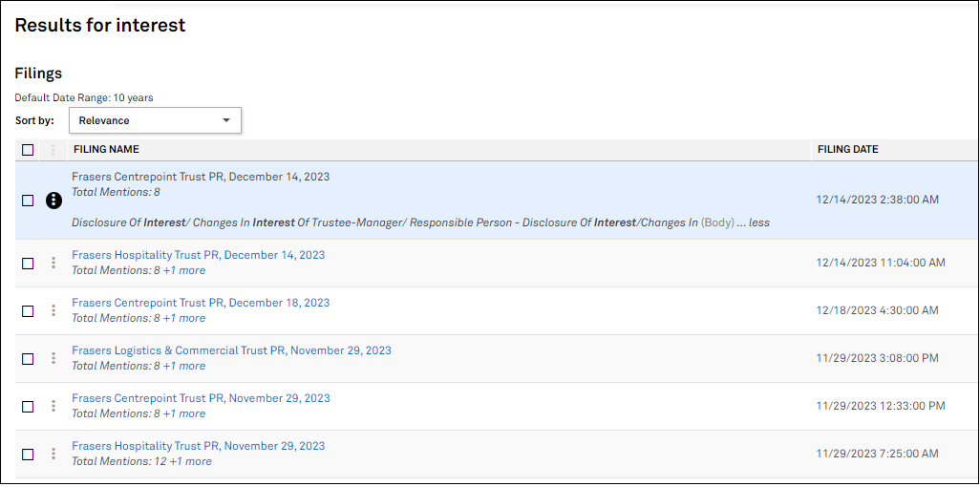Toggle the select-all filings checkbox
This screenshot has height=487, width=980.
28,150
